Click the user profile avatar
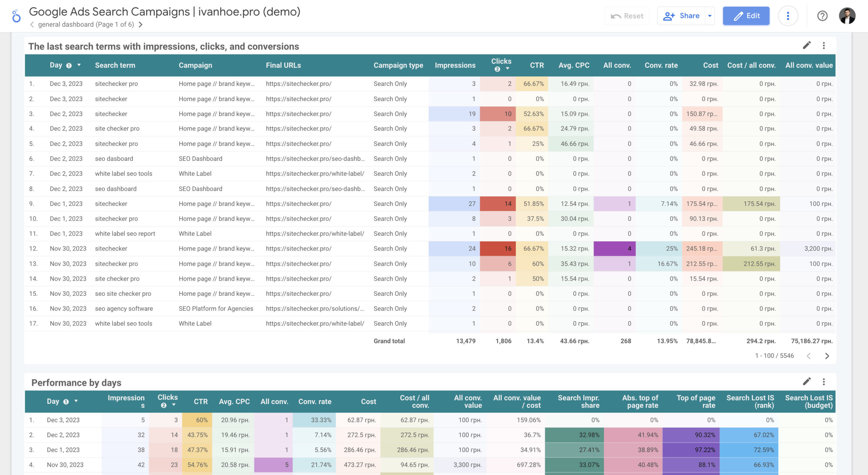Viewport: 868px width, 475px height. tap(847, 16)
